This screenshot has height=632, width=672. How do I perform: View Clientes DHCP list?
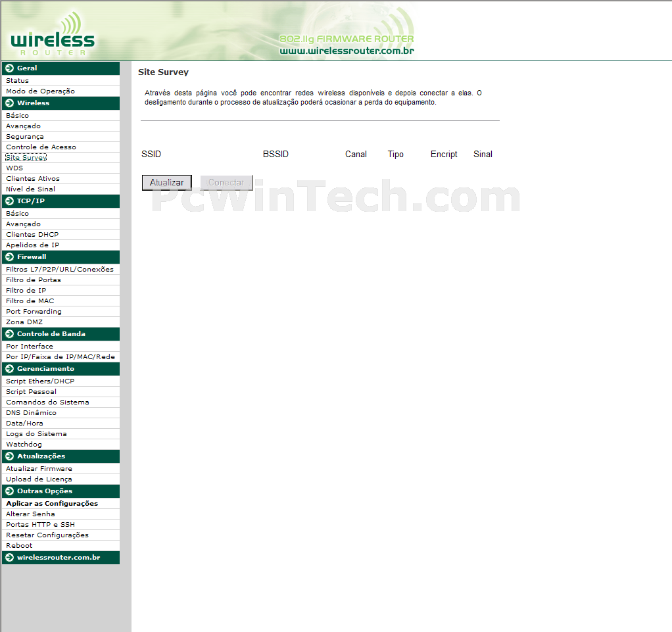[x=32, y=235]
